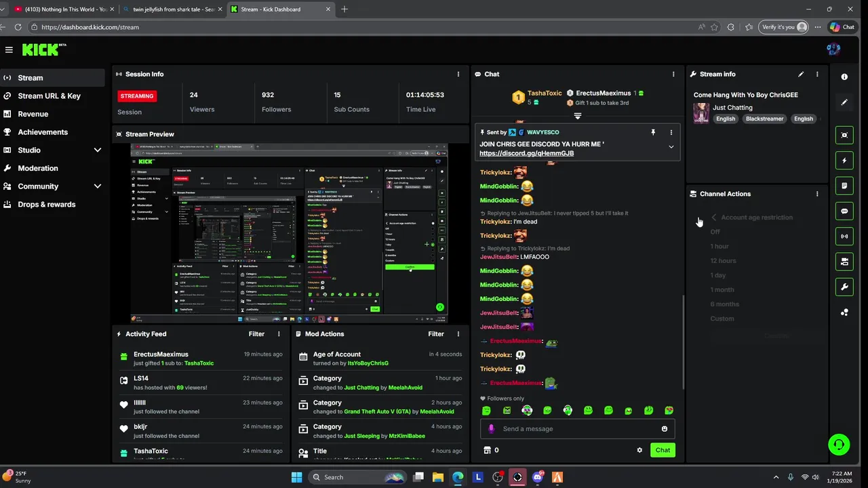Edit Stream info with the pencil icon
The image size is (868, 488).
(801, 74)
